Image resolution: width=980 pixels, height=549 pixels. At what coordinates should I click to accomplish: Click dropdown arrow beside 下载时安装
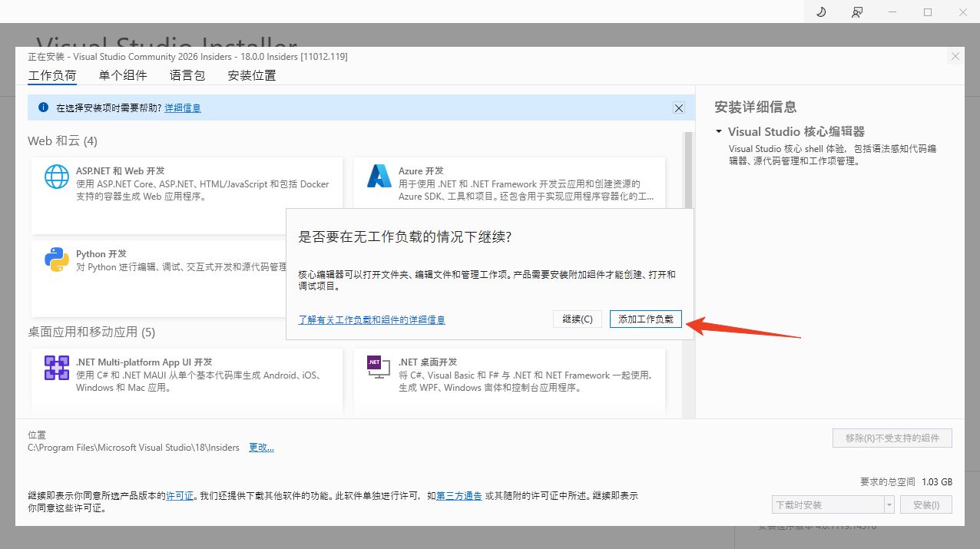click(889, 504)
